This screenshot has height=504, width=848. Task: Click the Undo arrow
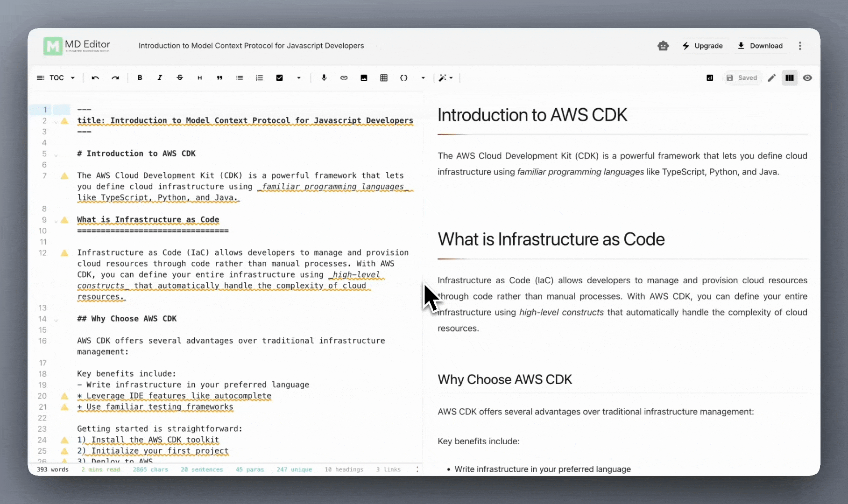click(x=95, y=77)
